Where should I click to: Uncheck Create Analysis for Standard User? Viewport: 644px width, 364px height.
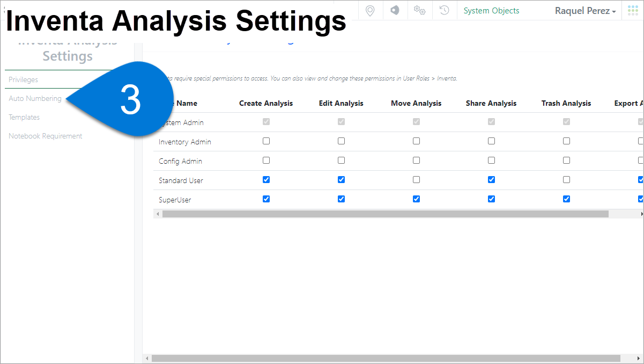tap(266, 180)
